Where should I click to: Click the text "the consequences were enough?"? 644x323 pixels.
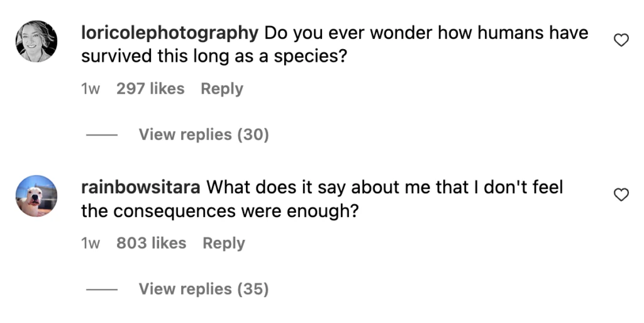(219, 210)
